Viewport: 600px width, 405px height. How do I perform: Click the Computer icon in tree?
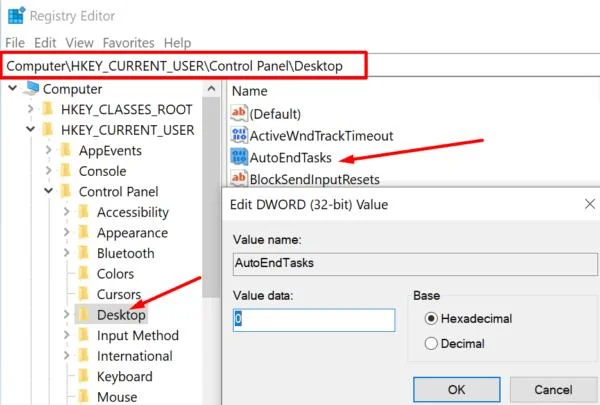(x=31, y=88)
